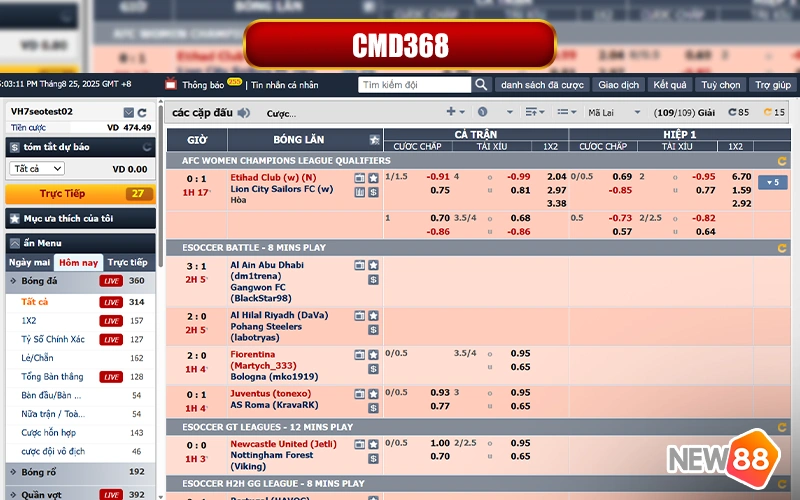The width and height of the screenshot is (800, 500).
Task: Toggle favorite star for Fiorentina match
Action: (x=373, y=355)
